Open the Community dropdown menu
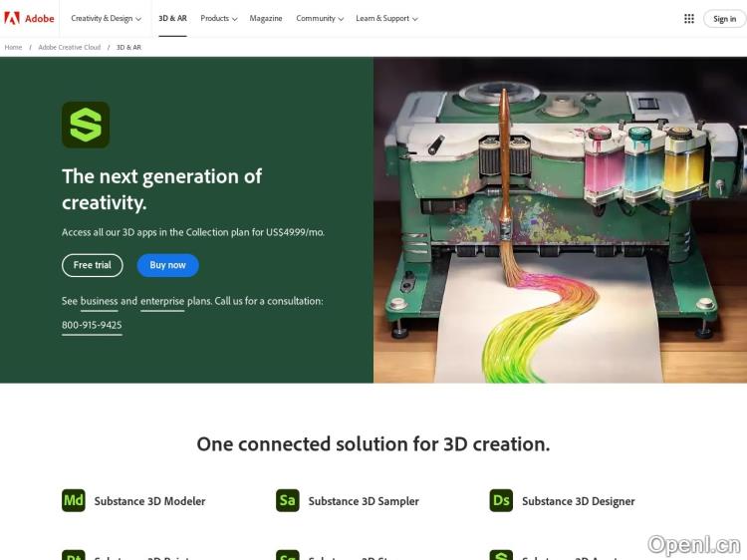 pyautogui.click(x=319, y=18)
